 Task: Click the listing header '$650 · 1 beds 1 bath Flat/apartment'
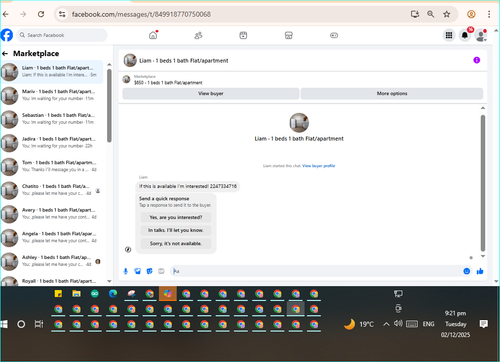(x=168, y=82)
